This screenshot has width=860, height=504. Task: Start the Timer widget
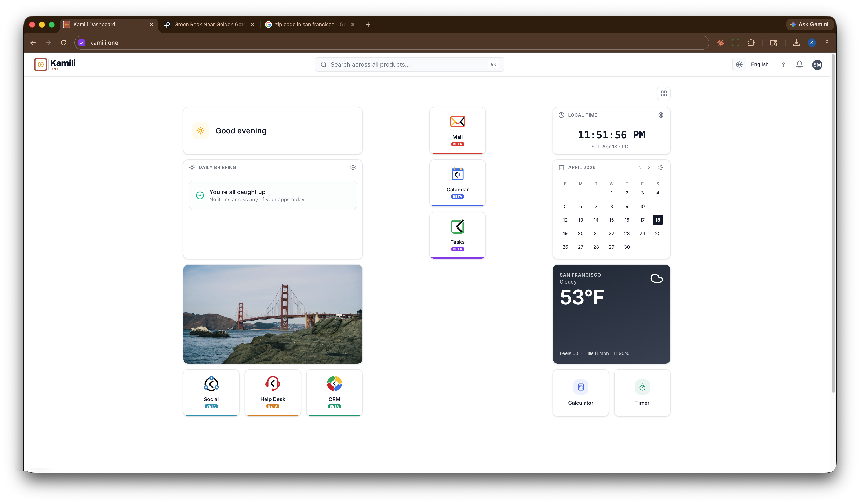coord(642,393)
